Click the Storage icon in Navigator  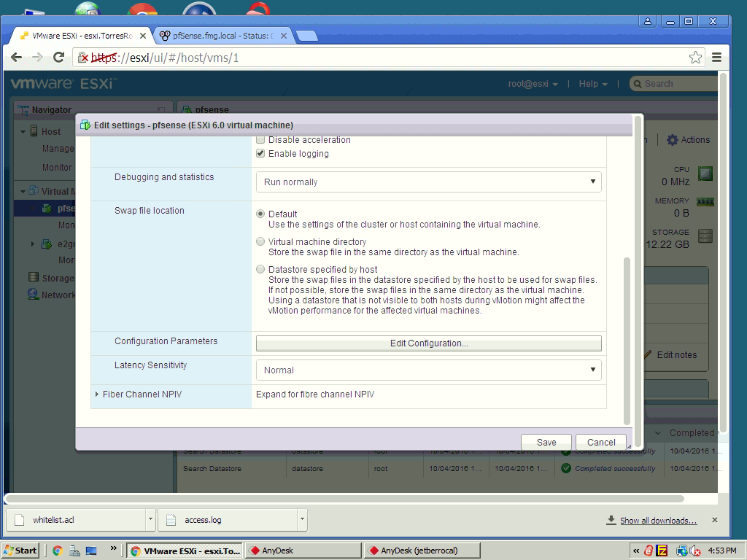click(x=34, y=277)
